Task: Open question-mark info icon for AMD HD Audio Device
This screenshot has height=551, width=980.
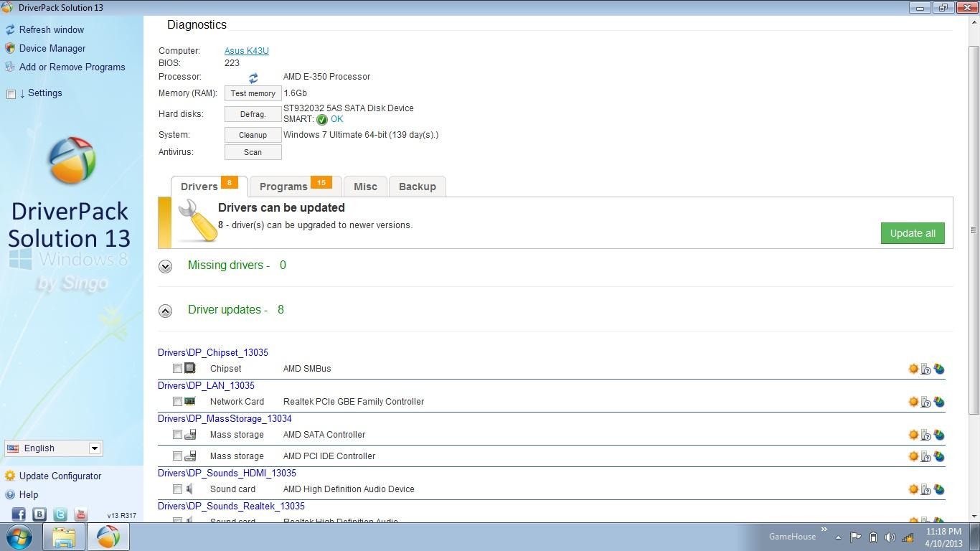Action: (x=926, y=489)
